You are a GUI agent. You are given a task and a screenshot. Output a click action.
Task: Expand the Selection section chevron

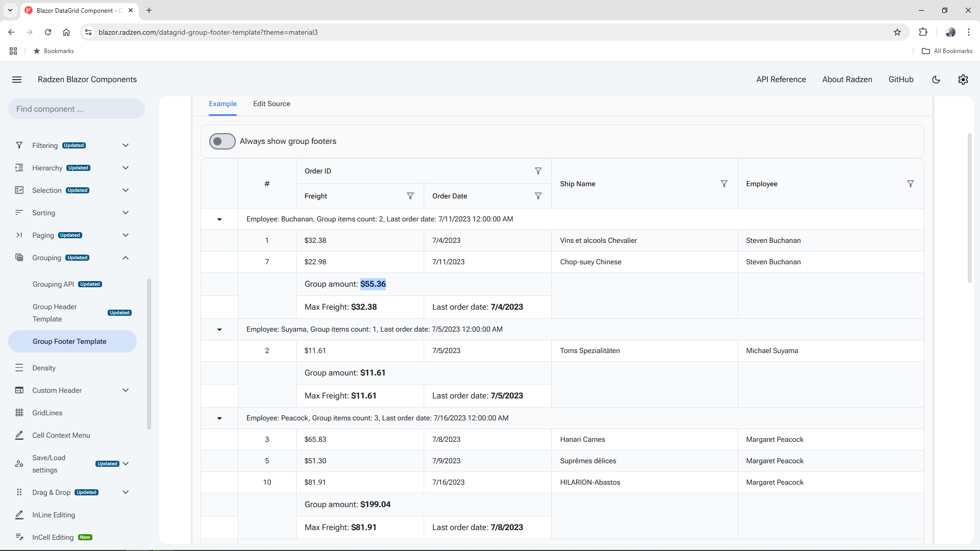126,190
